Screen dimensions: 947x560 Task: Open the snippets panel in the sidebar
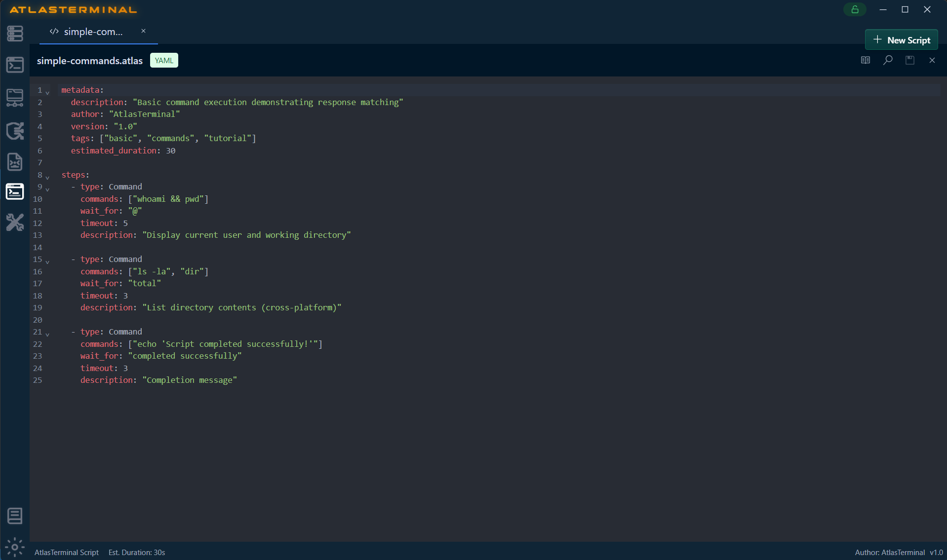(15, 162)
